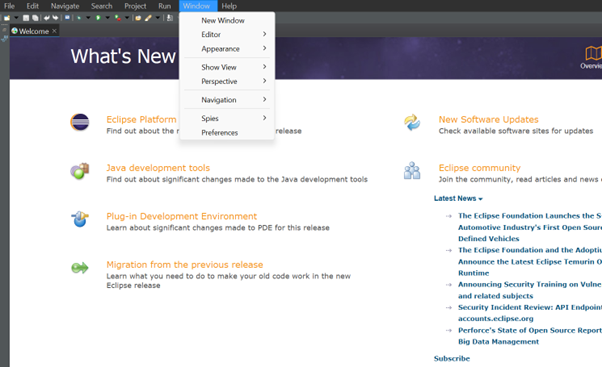602x367 pixels.
Task: Click the Undo arrow toolbar icon
Action: (46, 18)
